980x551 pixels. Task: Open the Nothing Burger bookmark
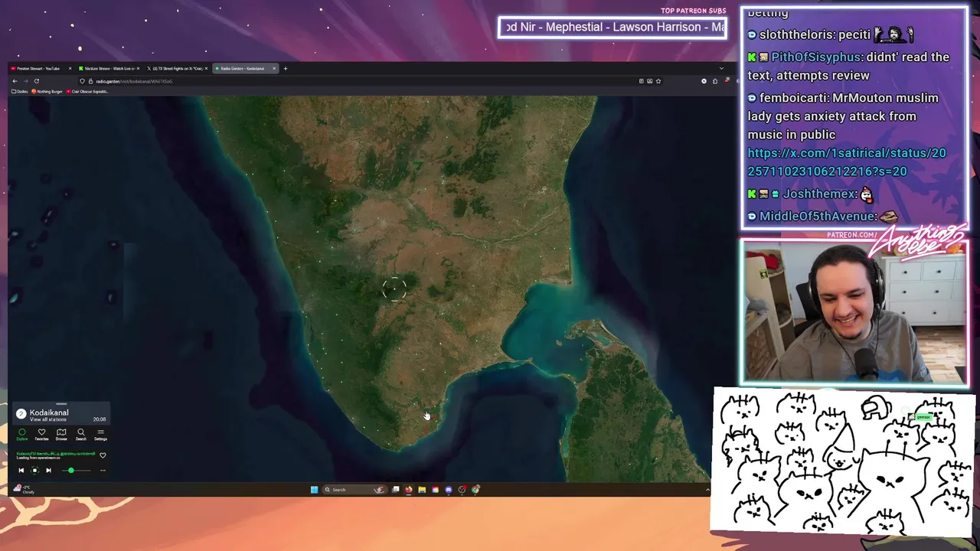click(x=47, y=91)
